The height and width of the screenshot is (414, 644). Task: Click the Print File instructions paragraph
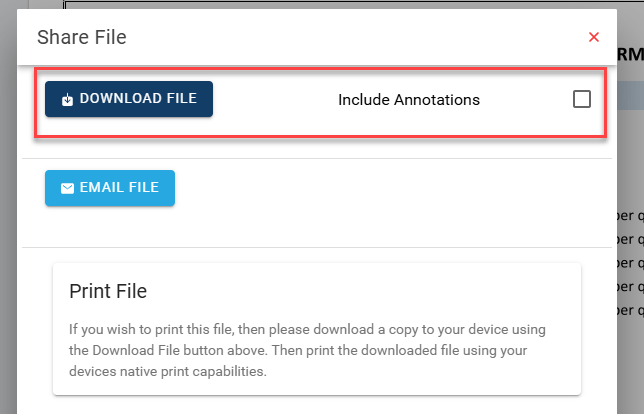[307, 350]
